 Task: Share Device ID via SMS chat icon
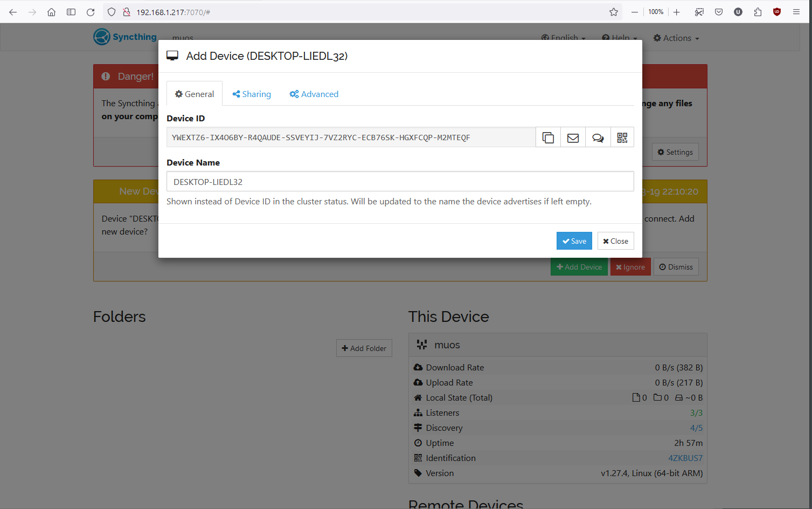pos(598,137)
